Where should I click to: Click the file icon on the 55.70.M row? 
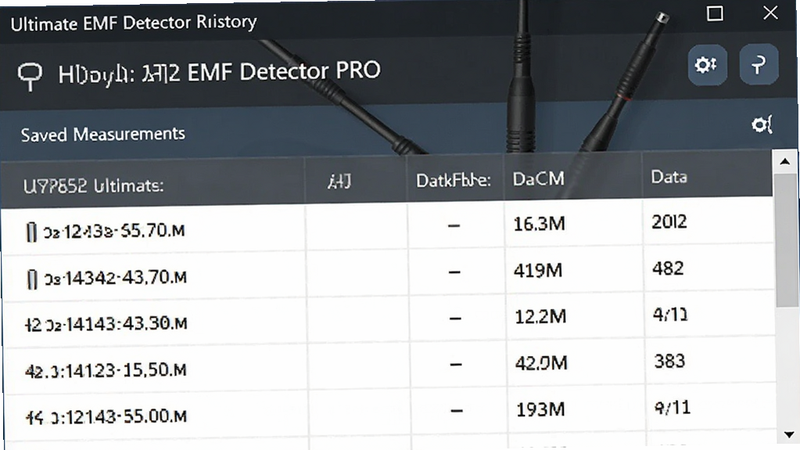[32, 232]
